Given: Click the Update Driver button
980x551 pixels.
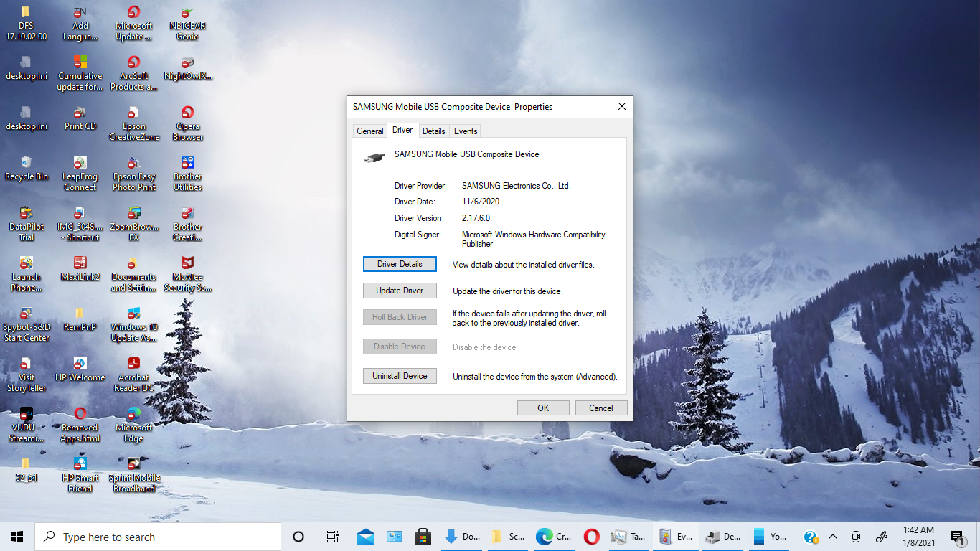Looking at the screenshot, I should pyautogui.click(x=400, y=291).
